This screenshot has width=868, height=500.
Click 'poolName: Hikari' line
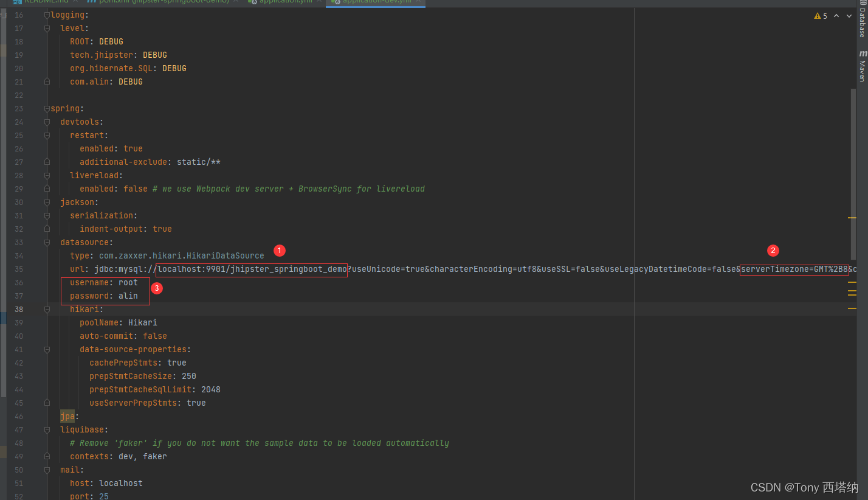pos(119,323)
